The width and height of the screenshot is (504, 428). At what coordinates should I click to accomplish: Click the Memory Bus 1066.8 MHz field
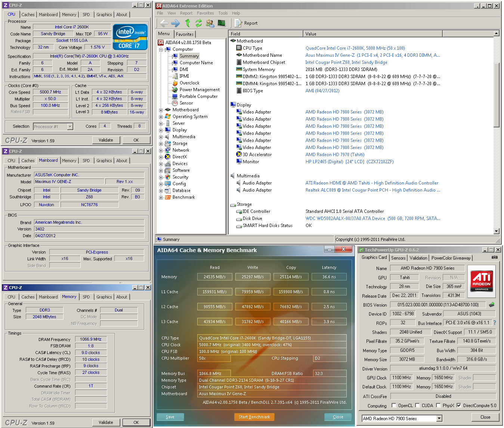tap(214, 373)
